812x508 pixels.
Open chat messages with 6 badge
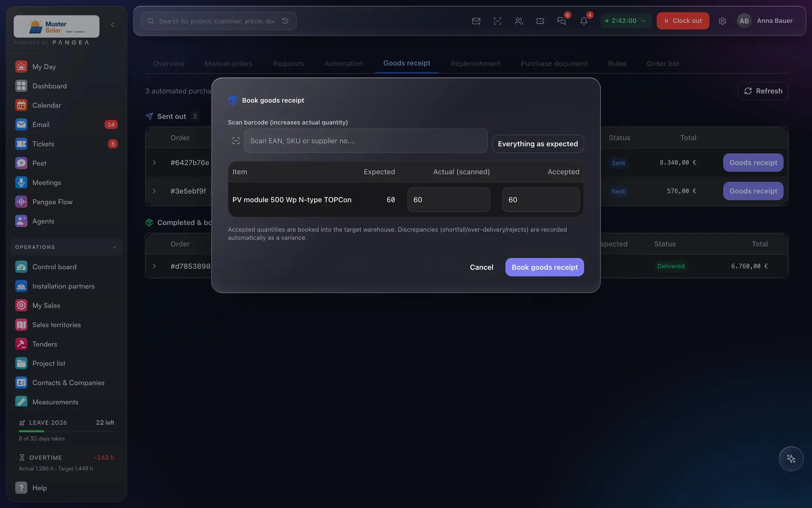coord(562,21)
